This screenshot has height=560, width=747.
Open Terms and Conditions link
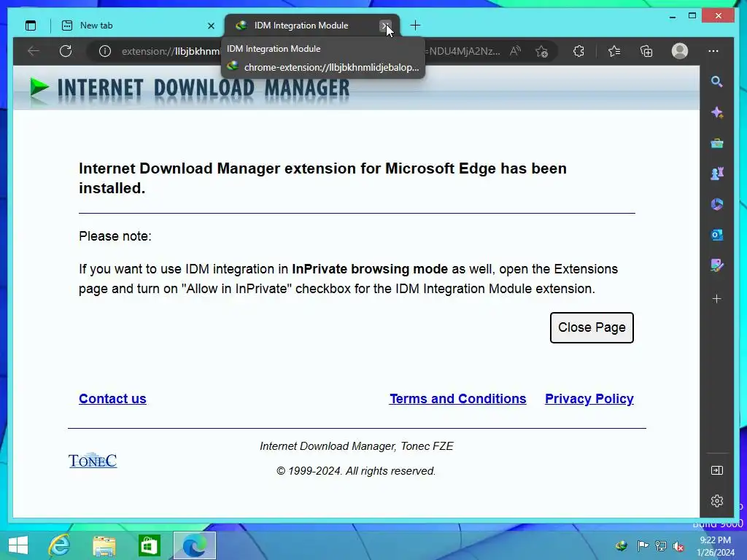[458, 399]
